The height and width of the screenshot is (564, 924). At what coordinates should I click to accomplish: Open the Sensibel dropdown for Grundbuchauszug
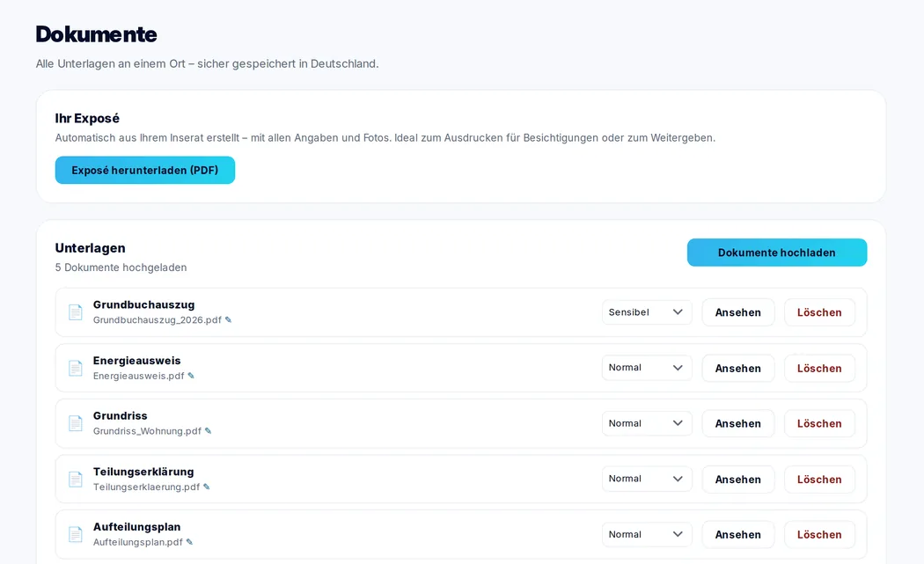coord(647,312)
